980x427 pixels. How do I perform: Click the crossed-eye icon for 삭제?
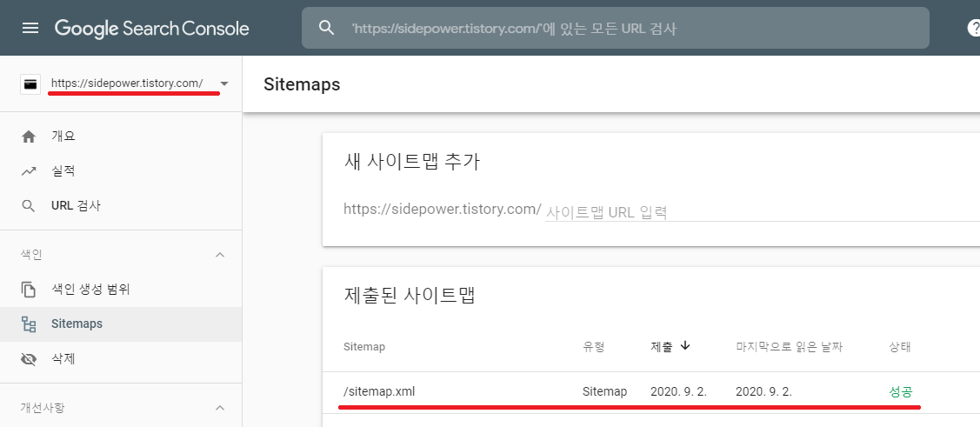[28, 359]
